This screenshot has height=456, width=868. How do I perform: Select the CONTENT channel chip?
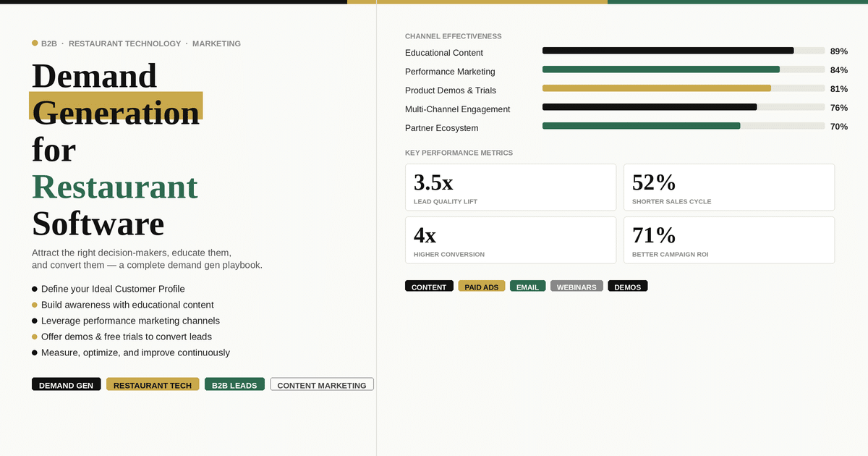click(429, 287)
